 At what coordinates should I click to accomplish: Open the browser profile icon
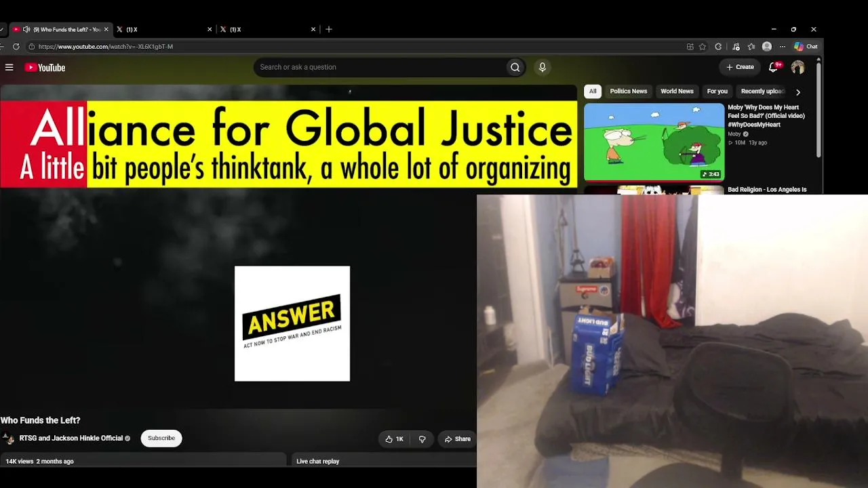[767, 47]
